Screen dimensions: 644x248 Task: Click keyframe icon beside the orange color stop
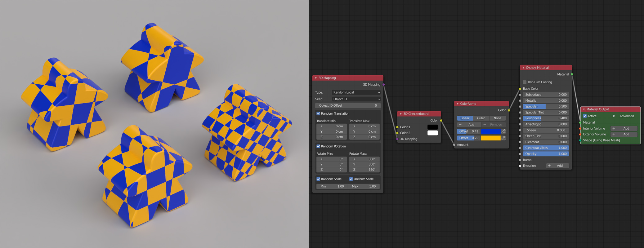point(503,138)
